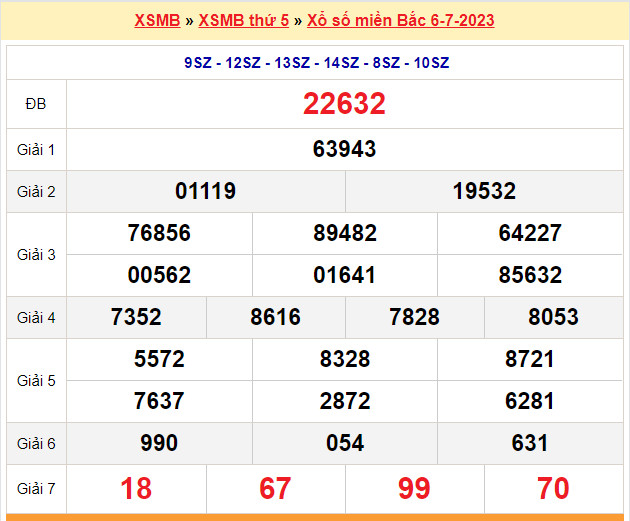Click 'Xổ số miền Bắc 6-7-2023' link
The image size is (630, 521).
pos(400,20)
